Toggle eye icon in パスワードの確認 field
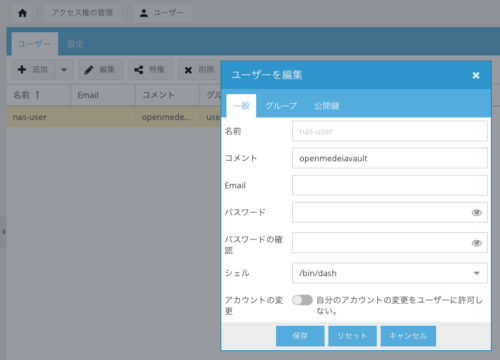Screen dimensions: 500x360 477,243
